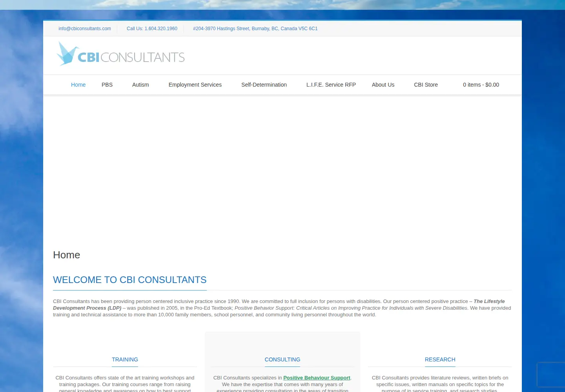565x392 pixels.
Task: Click the RESEARCH section heading
Action: tap(440, 359)
